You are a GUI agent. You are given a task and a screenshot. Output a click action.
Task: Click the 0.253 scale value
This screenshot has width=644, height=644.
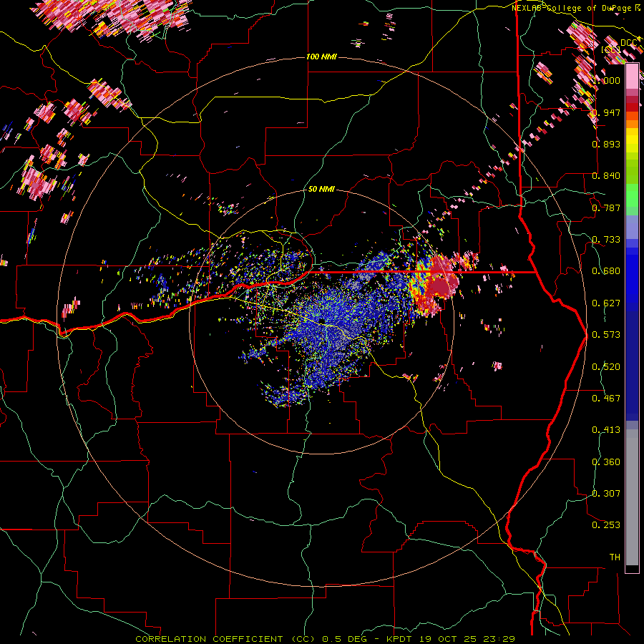click(606, 525)
